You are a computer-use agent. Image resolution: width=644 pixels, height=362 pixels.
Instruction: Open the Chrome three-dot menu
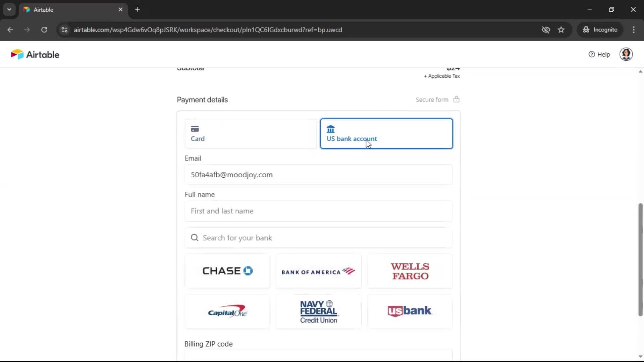634,30
